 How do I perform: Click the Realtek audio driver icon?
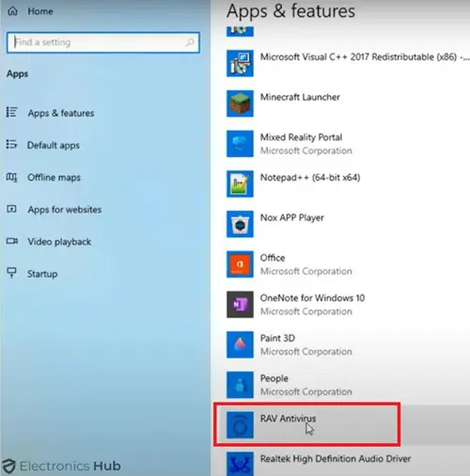(x=240, y=464)
